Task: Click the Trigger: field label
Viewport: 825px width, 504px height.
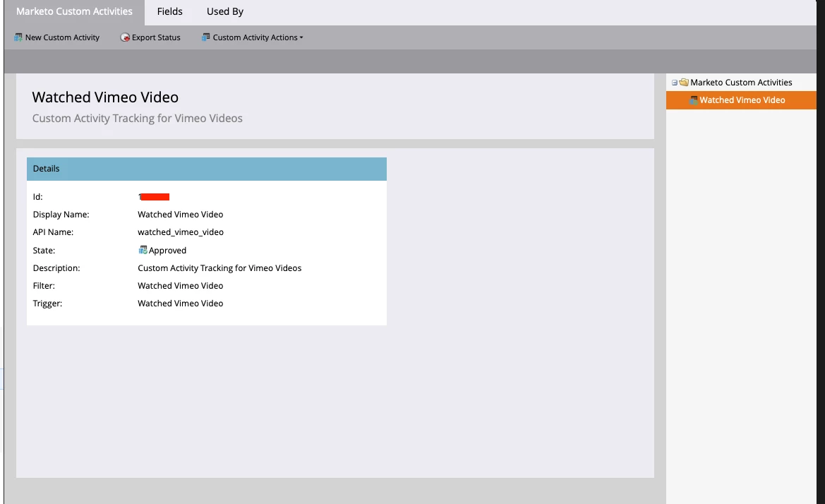Action: point(47,304)
